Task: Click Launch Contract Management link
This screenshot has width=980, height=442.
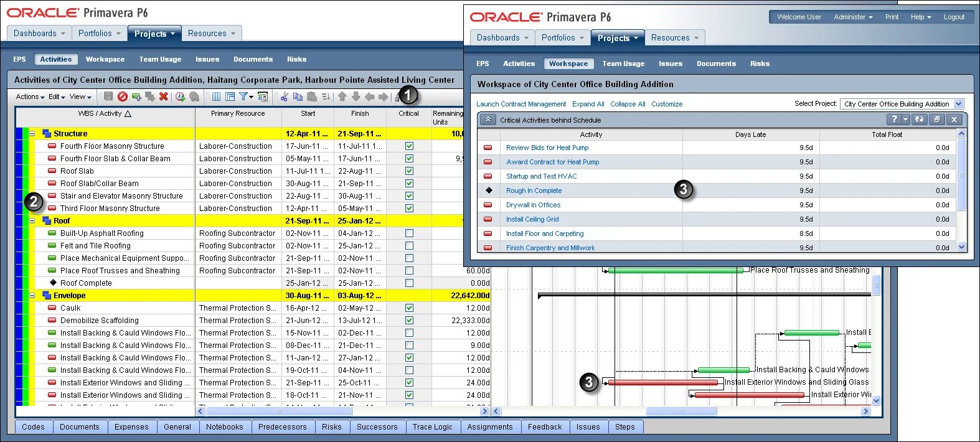Action: coord(521,104)
